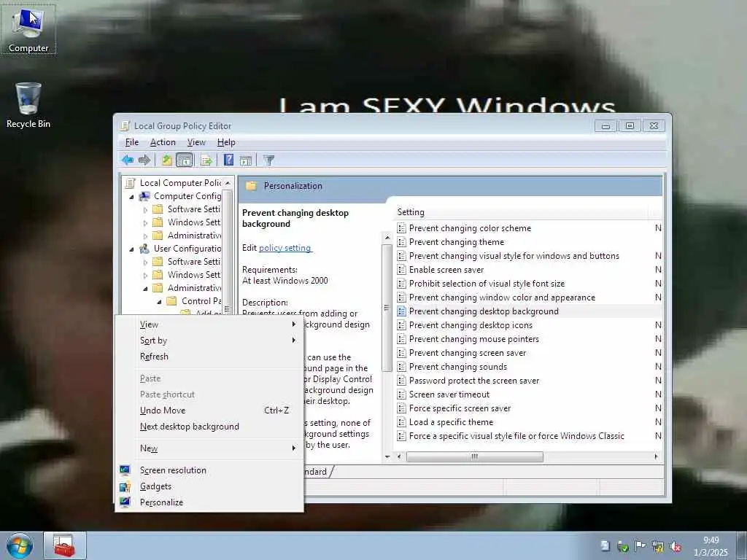The height and width of the screenshot is (560, 747).
Task: Click the Personalize menu icon
Action: [x=125, y=502]
